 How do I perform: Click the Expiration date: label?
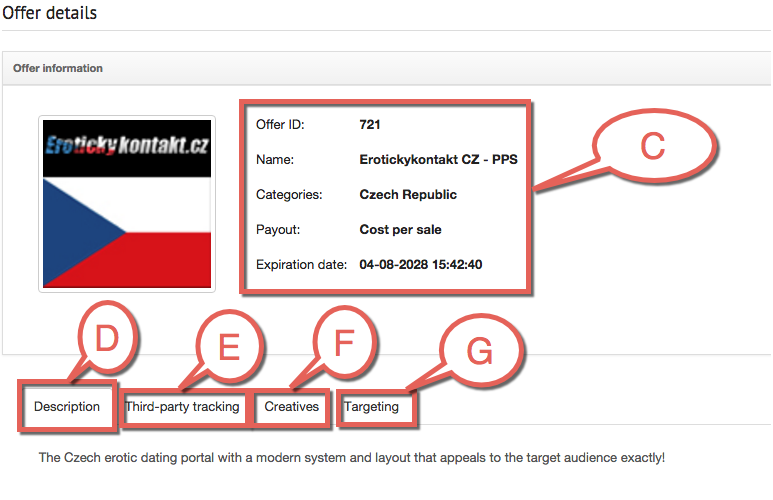(301, 265)
